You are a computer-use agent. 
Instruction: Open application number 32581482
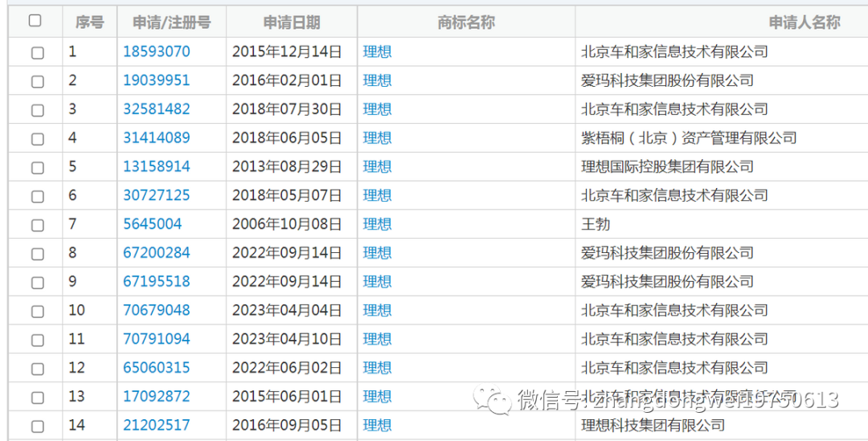(156, 109)
